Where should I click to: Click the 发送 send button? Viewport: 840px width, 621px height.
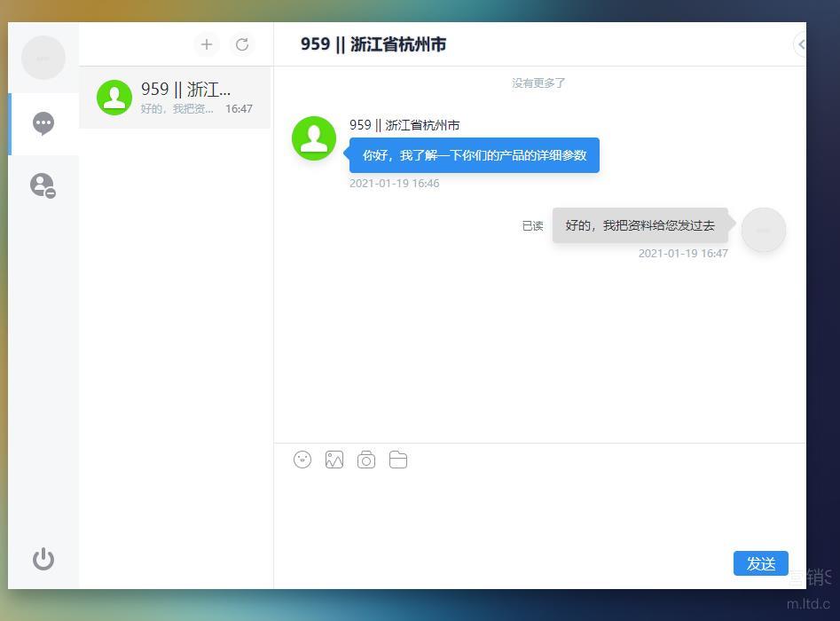(760, 563)
